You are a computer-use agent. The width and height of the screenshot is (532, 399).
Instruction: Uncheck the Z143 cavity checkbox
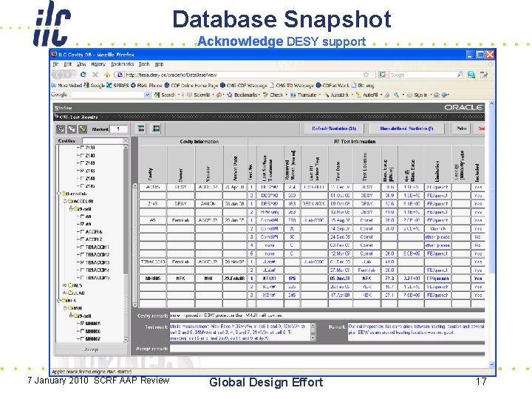tap(82, 171)
